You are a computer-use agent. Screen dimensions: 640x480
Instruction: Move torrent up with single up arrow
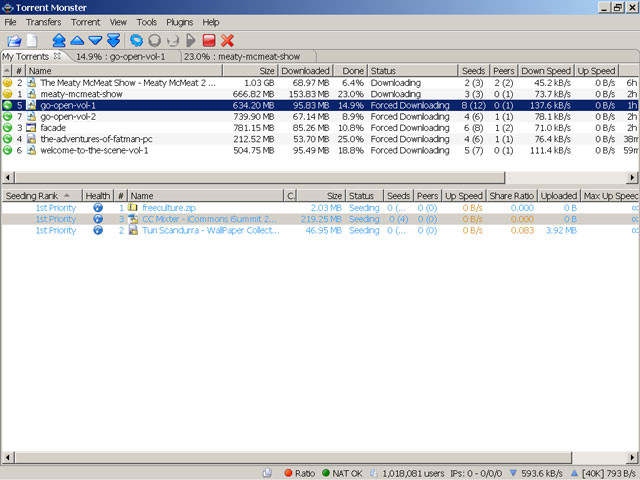point(77,40)
